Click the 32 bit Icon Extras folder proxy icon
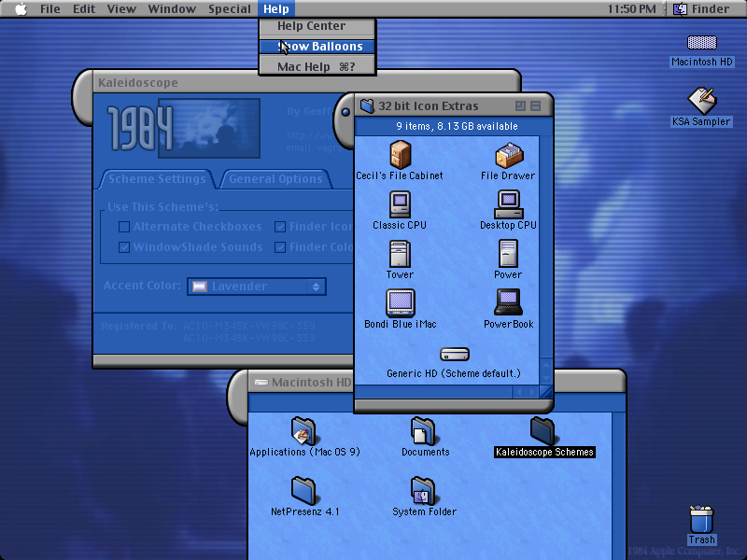Image resolution: width=747 pixels, height=560 pixels. click(x=367, y=105)
